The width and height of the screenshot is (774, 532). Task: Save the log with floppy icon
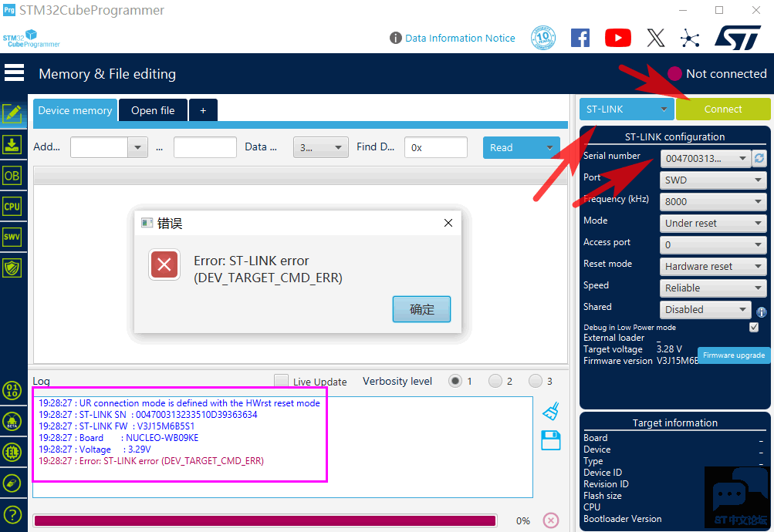coord(551,440)
